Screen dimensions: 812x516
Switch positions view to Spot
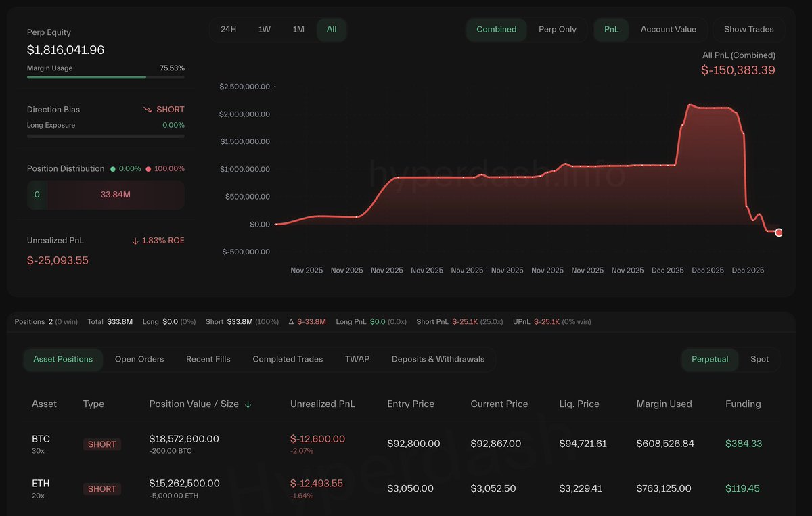pyautogui.click(x=759, y=359)
